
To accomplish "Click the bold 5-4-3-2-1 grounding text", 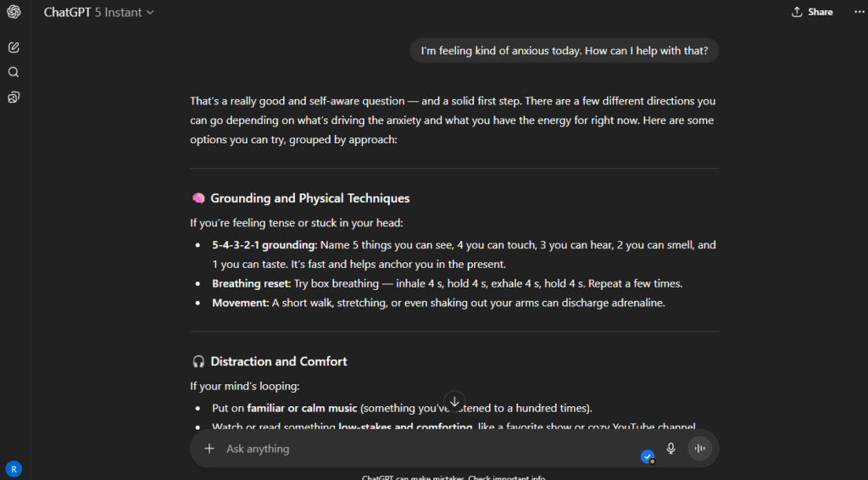I will pyautogui.click(x=264, y=245).
